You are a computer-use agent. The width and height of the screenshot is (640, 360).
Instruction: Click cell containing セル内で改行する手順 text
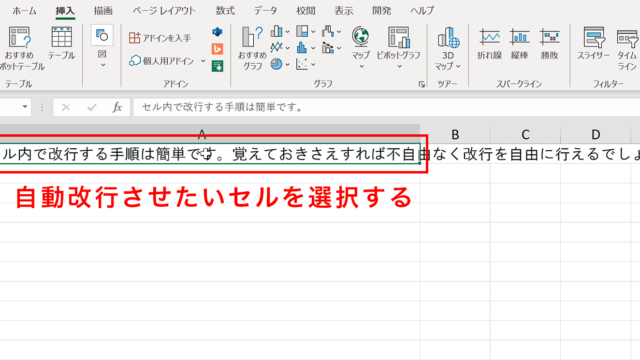210,154
